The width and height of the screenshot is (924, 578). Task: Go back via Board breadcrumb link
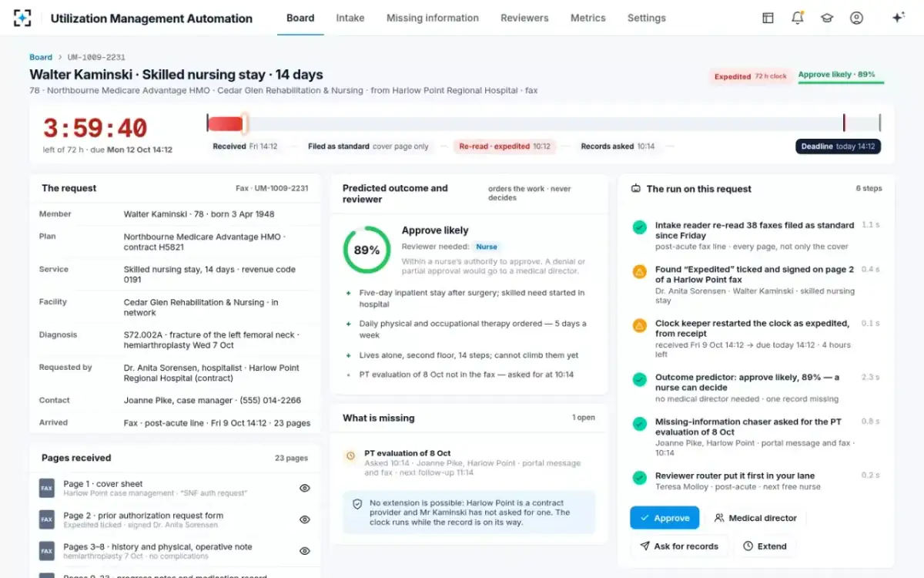click(41, 57)
